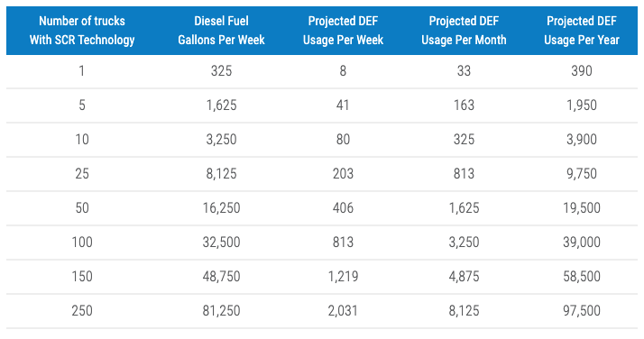Select the 390 yearly usage cell
This screenshot has height=339, width=644.
pos(582,71)
